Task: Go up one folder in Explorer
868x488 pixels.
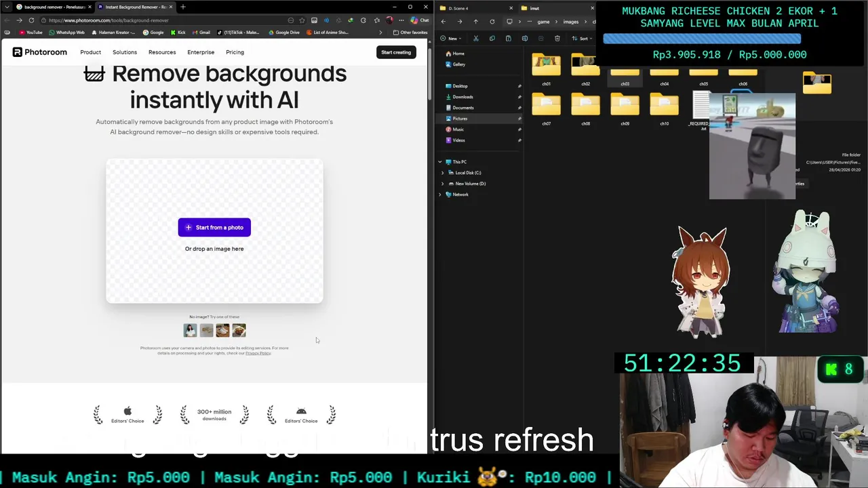Action: pos(475,22)
